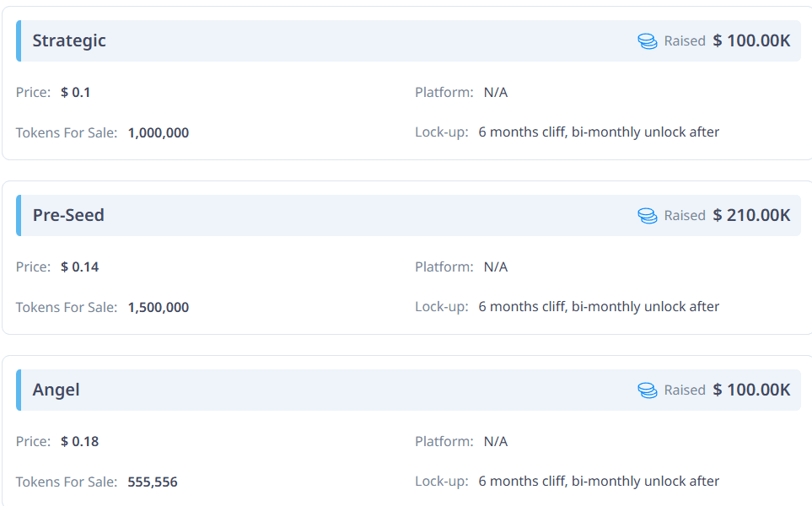Click the coins icon in Strategic round
Viewport: 812px width, 506px height.
647,41
